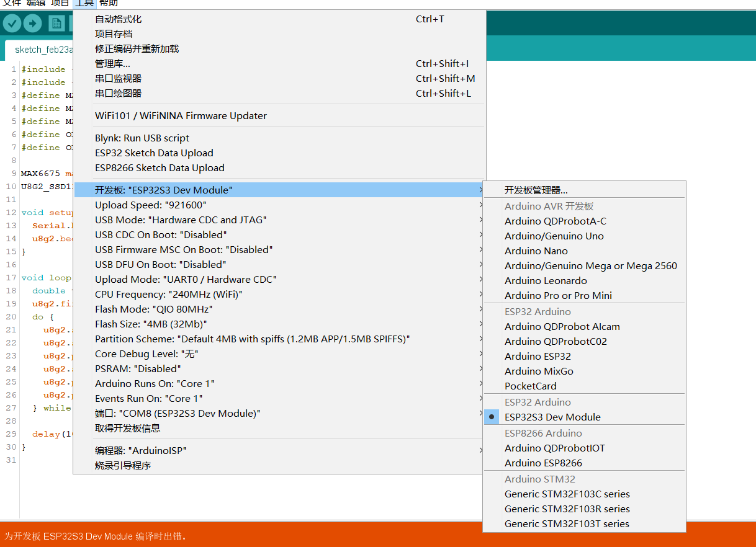756x547 pixels.
Task: Expand Upload Speed "921600" submenu
Action: coord(279,205)
